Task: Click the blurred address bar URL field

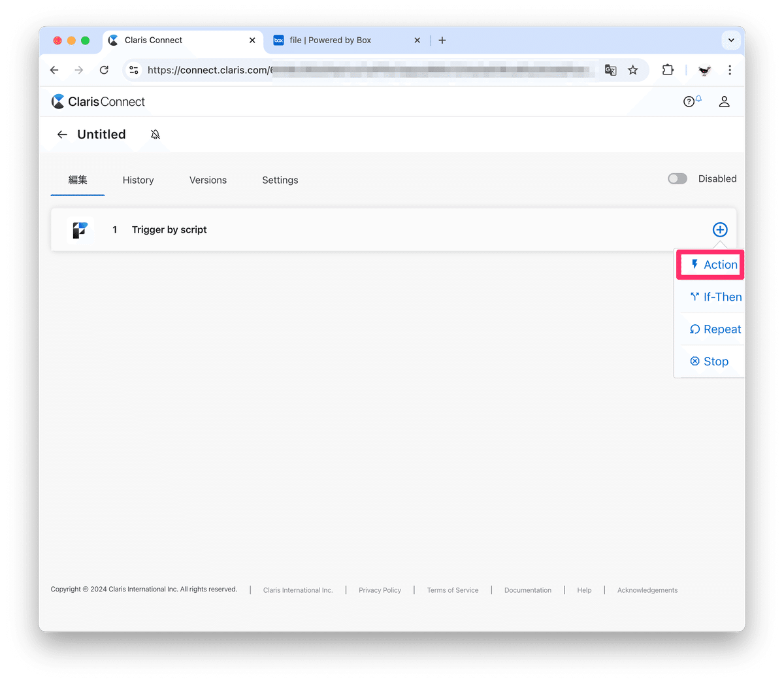Action: tap(392, 70)
